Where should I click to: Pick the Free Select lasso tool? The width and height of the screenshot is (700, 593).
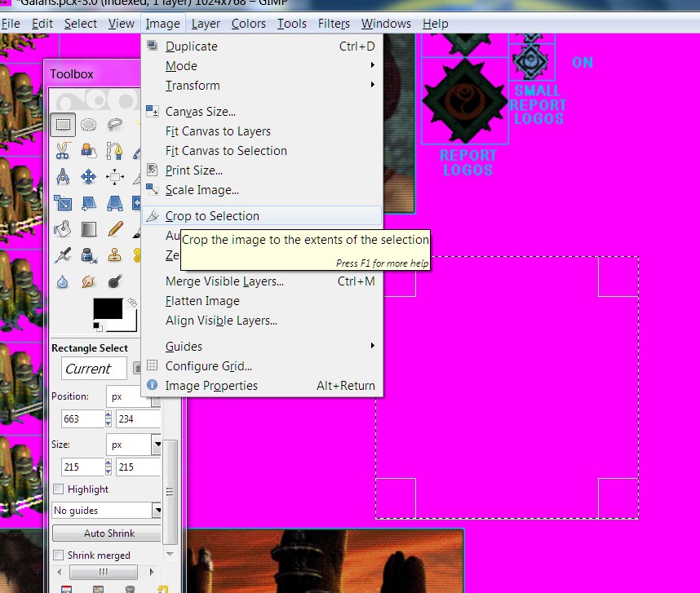[x=115, y=125]
